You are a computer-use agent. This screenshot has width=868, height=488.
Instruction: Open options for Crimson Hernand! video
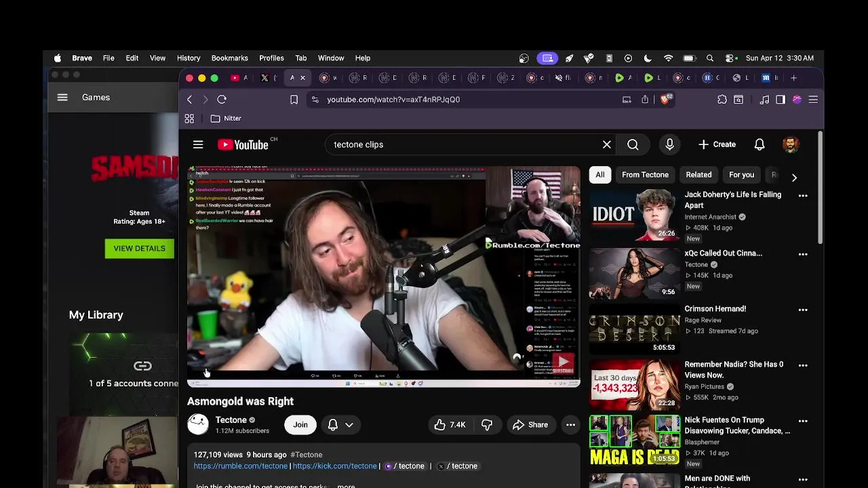coord(803,310)
